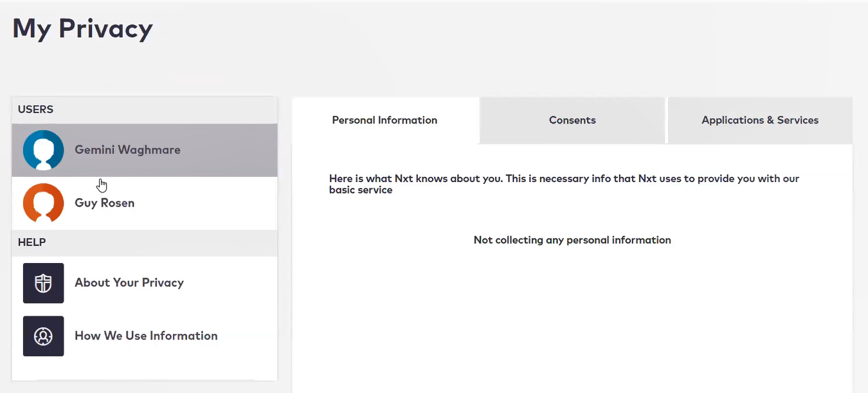Select the Gemini Waghmare user name
This screenshot has height=393, width=868.
tap(127, 150)
